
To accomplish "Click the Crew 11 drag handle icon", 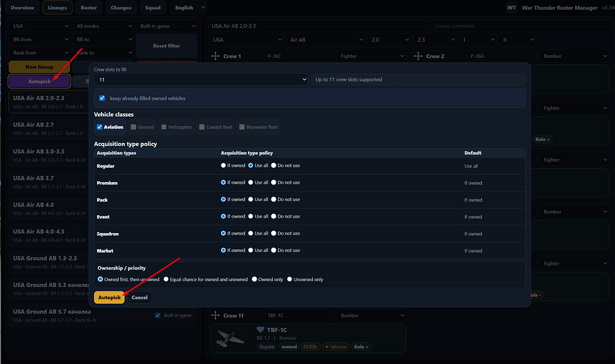I will click(215, 315).
